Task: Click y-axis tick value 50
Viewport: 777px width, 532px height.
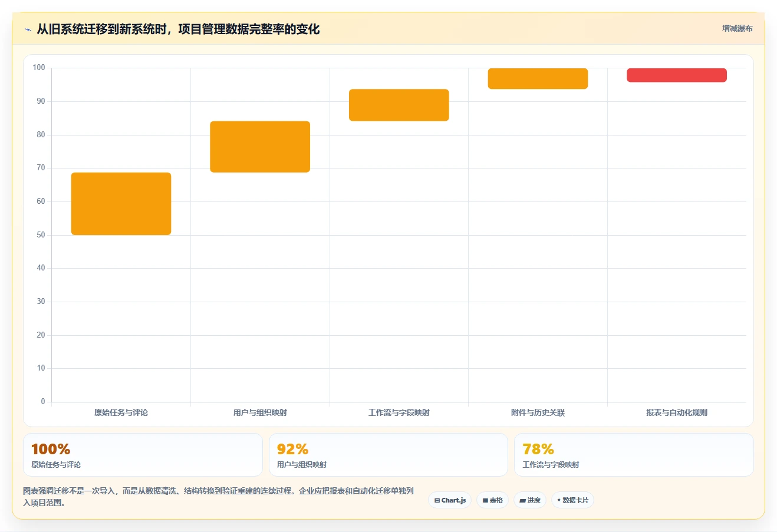Action: click(41, 234)
